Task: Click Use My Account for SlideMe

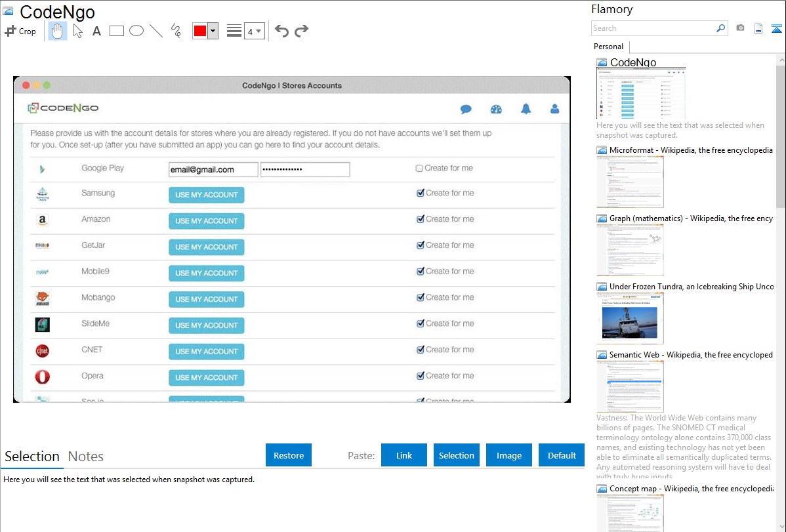Action: pos(207,325)
